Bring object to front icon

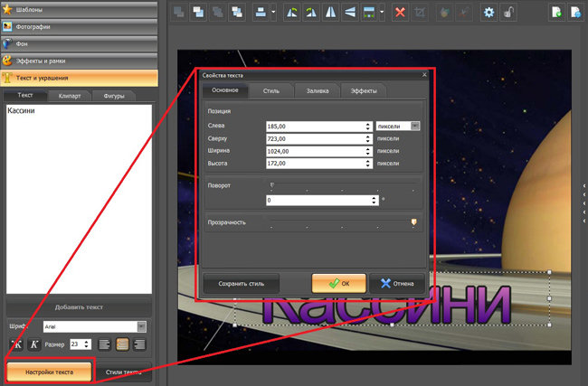pos(198,13)
